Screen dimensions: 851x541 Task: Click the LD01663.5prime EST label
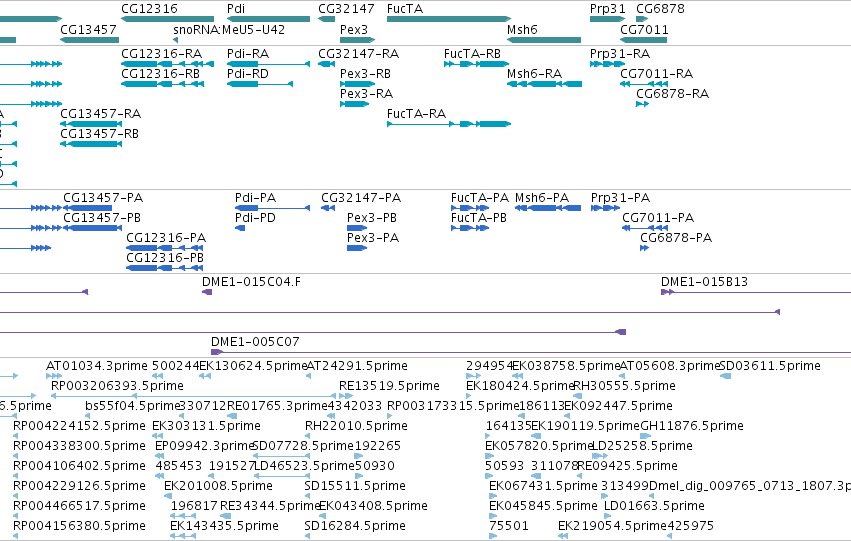pos(655,506)
